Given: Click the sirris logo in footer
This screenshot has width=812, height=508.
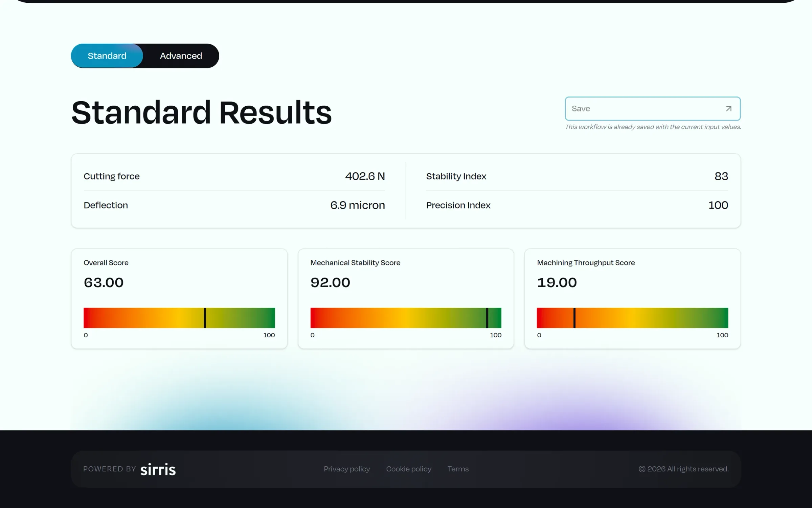Looking at the screenshot, I should pos(158,469).
